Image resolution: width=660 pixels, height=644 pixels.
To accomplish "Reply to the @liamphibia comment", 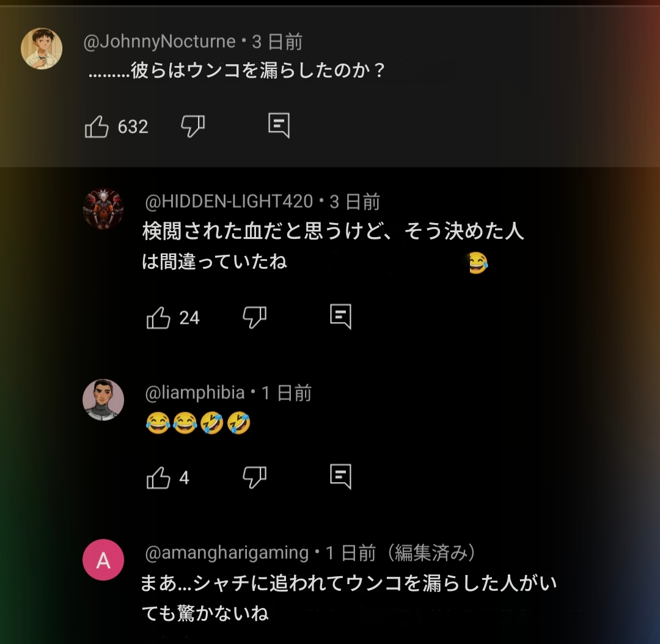I will pos(340,476).
